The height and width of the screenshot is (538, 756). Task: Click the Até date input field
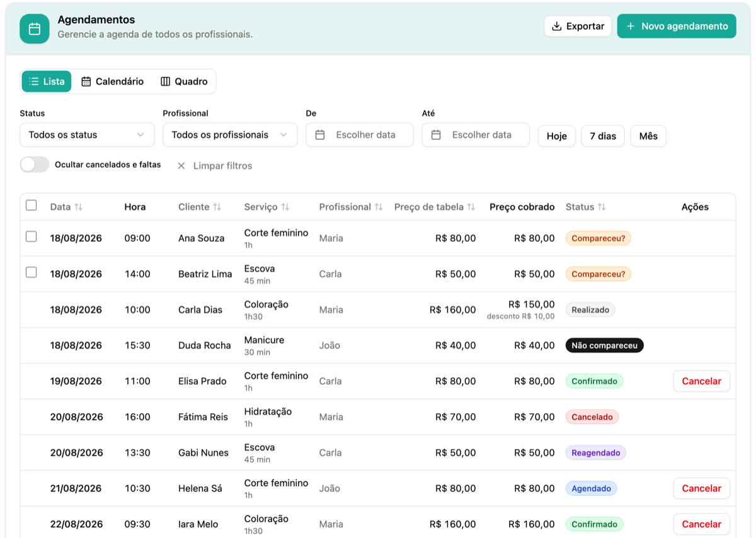tap(476, 135)
